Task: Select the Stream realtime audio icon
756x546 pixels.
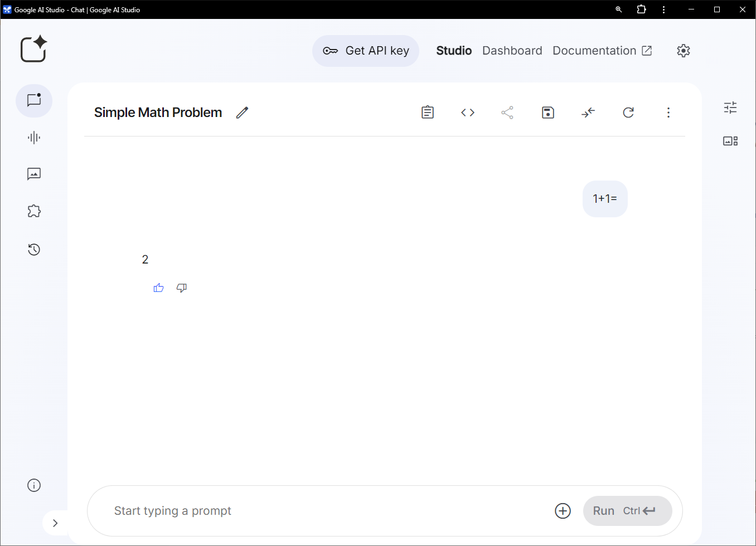Action: pos(33,138)
